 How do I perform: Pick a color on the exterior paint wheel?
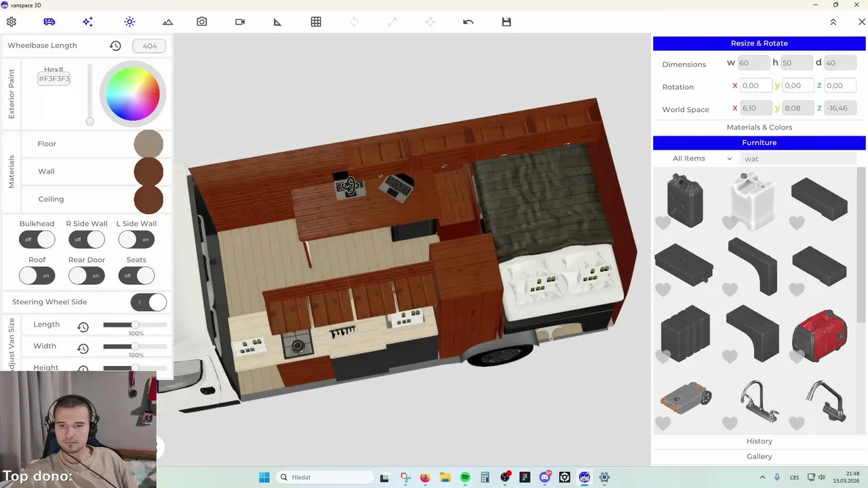coord(133,94)
